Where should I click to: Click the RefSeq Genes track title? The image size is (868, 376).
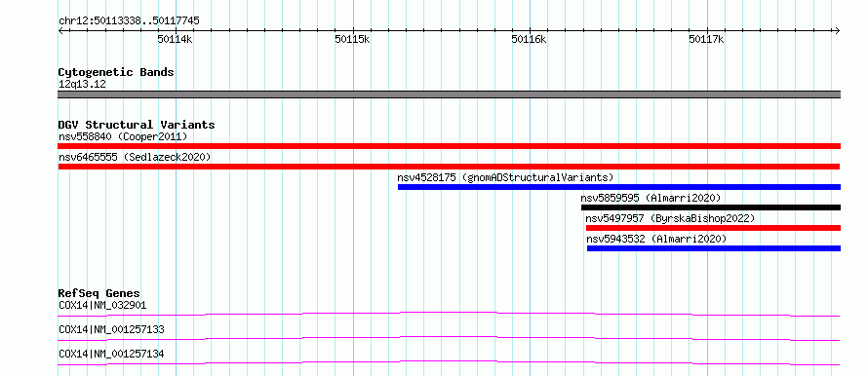click(99, 293)
